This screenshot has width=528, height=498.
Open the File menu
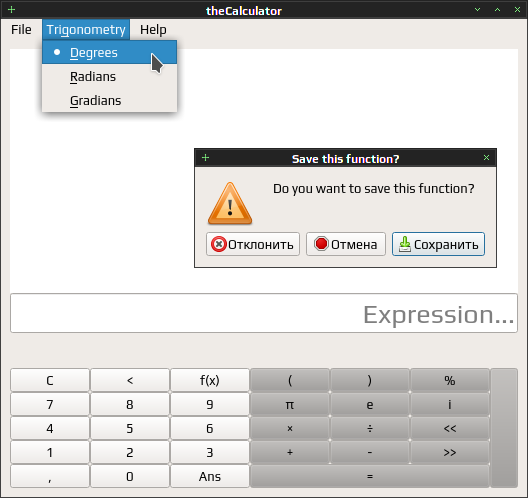21,30
